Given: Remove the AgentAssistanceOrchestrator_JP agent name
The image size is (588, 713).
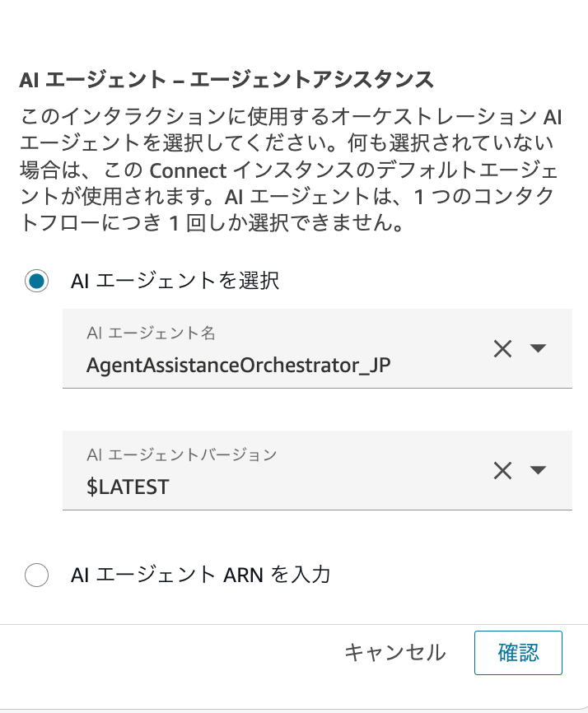Looking at the screenshot, I should [503, 348].
